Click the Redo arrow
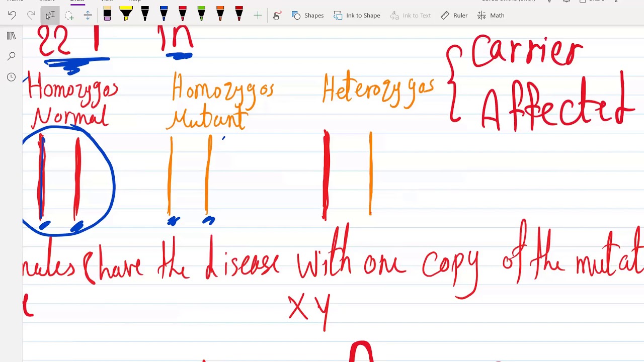Screen dimensions: 644x362 pyautogui.click(x=31, y=15)
